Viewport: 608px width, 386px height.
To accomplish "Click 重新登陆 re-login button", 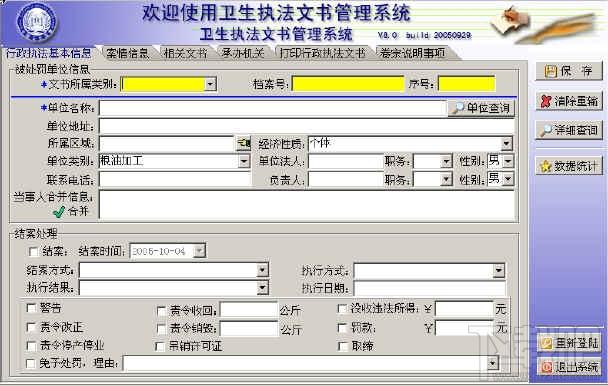I will point(569,343).
